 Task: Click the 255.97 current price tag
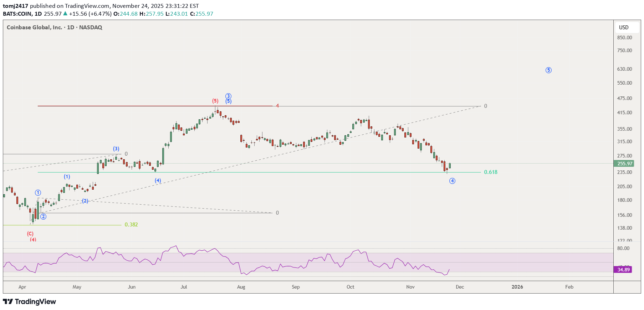click(x=624, y=164)
